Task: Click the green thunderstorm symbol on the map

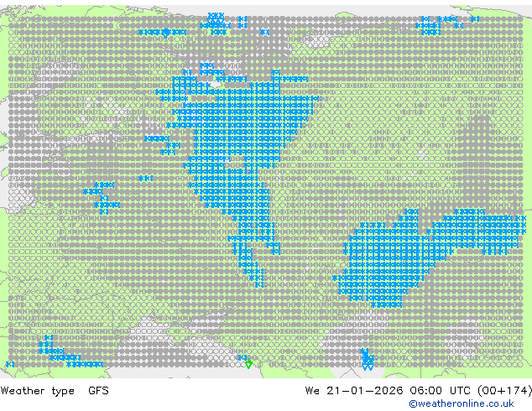Action: tap(248, 364)
